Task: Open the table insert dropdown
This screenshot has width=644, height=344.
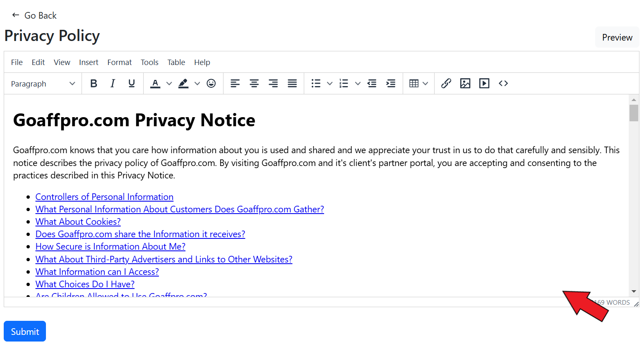Action: 418,84
